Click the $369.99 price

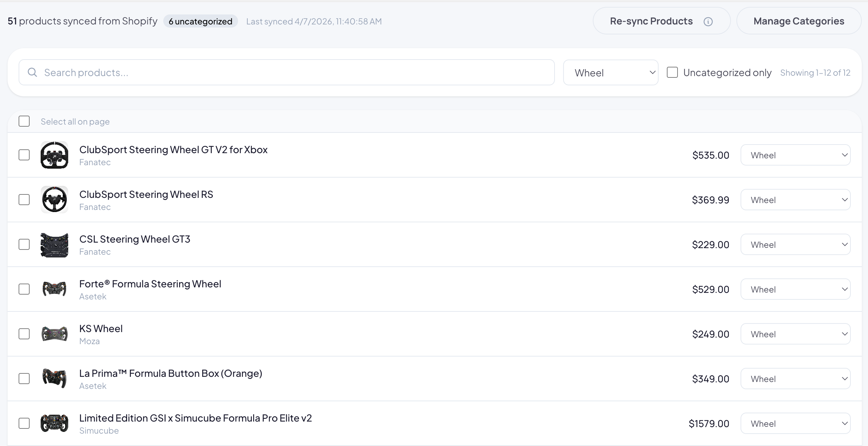pyautogui.click(x=711, y=200)
